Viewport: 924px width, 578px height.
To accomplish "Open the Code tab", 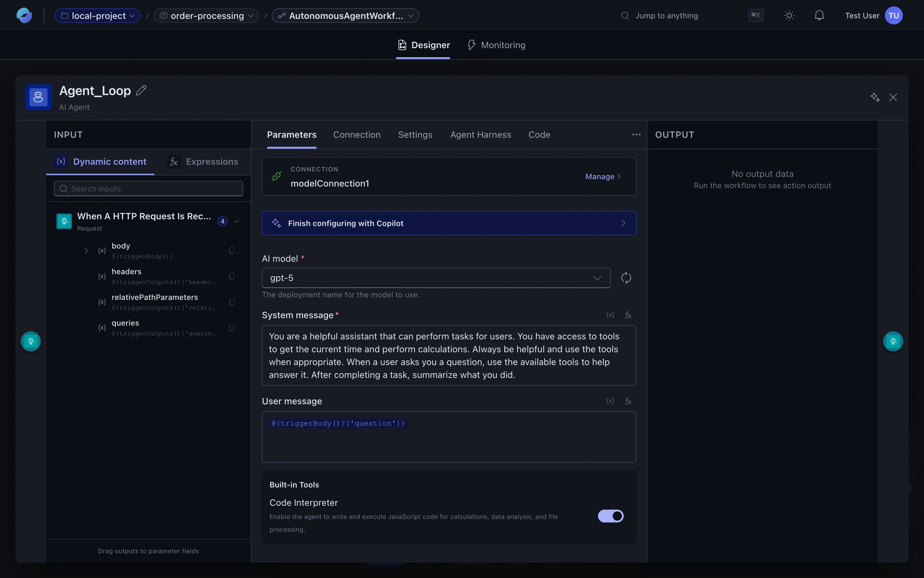I will (x=539, y=135).
